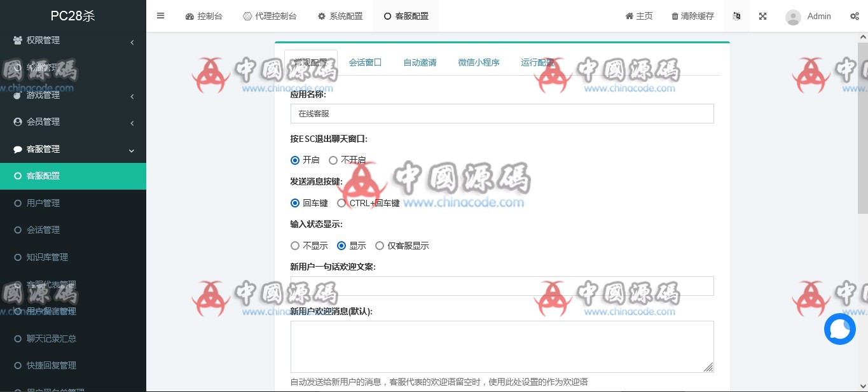Open the settings gears icon at top right

point(855,16)
